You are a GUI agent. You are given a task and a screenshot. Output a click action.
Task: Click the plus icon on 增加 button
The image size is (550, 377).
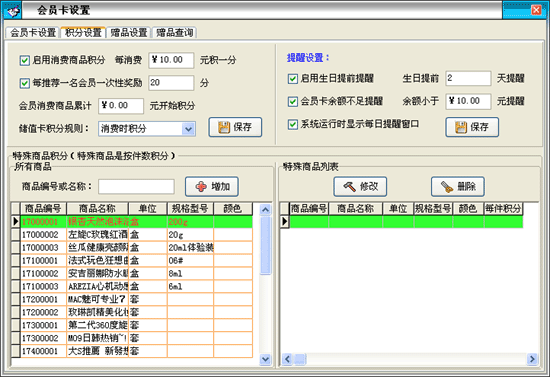tap(201, 187)
